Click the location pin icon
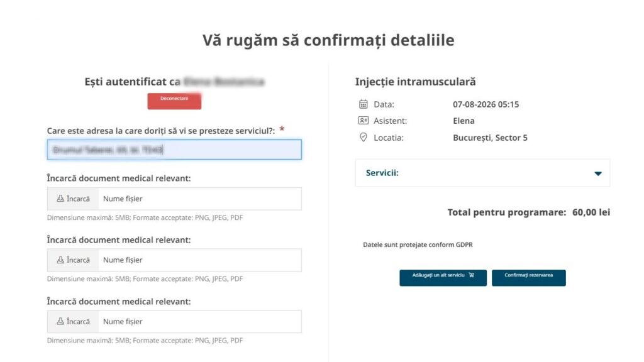Image resolution: width=644 pixels, height=362 pixels. coord(363,138)
